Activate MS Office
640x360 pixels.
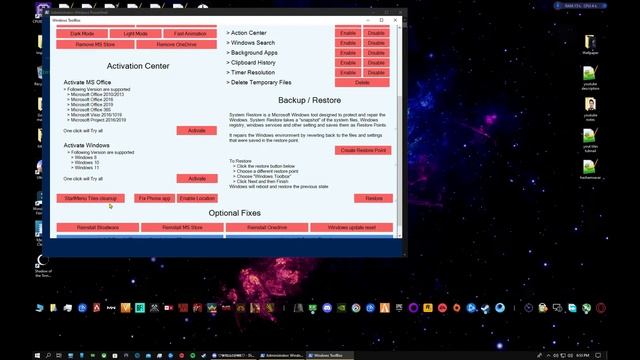coord(197,130)
